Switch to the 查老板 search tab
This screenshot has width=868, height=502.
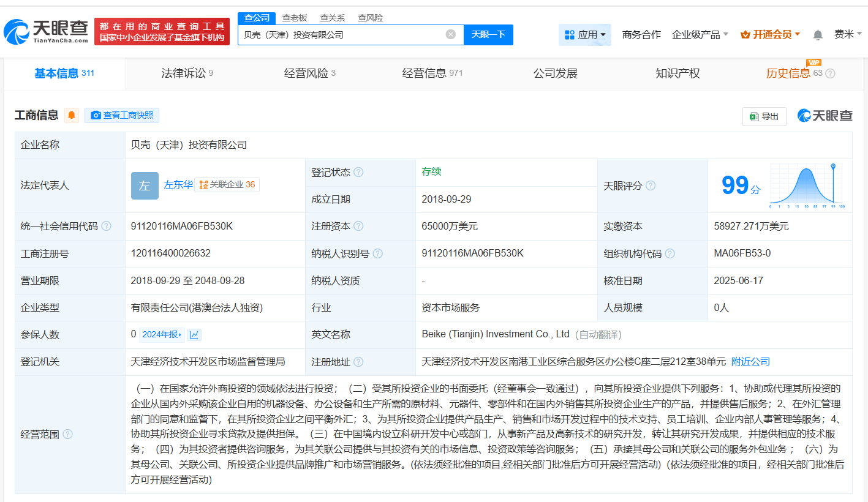(x=295, y=18)
